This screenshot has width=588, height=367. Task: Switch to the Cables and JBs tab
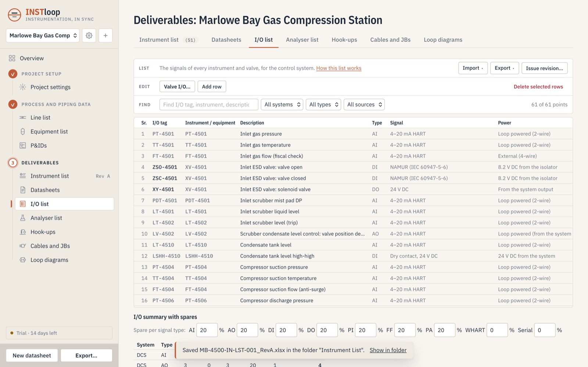[x=390, y=40]
